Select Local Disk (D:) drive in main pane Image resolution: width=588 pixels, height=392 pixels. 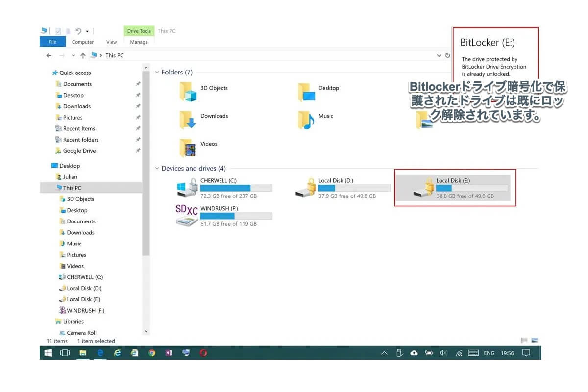point(343,188)
